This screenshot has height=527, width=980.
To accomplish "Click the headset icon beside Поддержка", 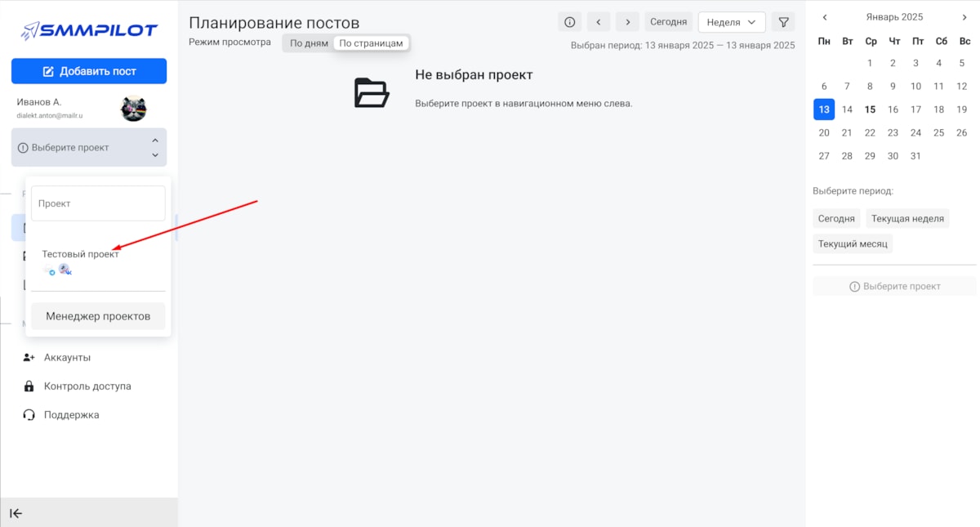I will (x=29, y=414).
